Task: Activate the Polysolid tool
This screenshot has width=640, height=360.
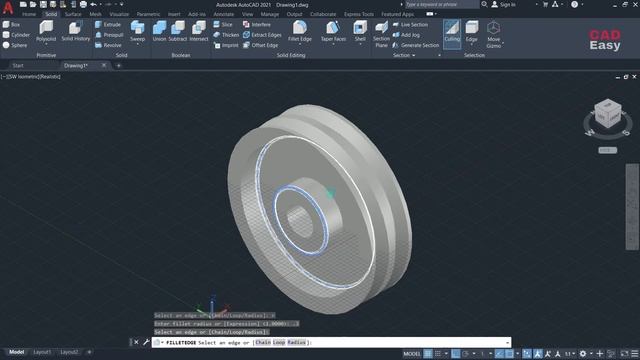Action: (x=46, y=31)
